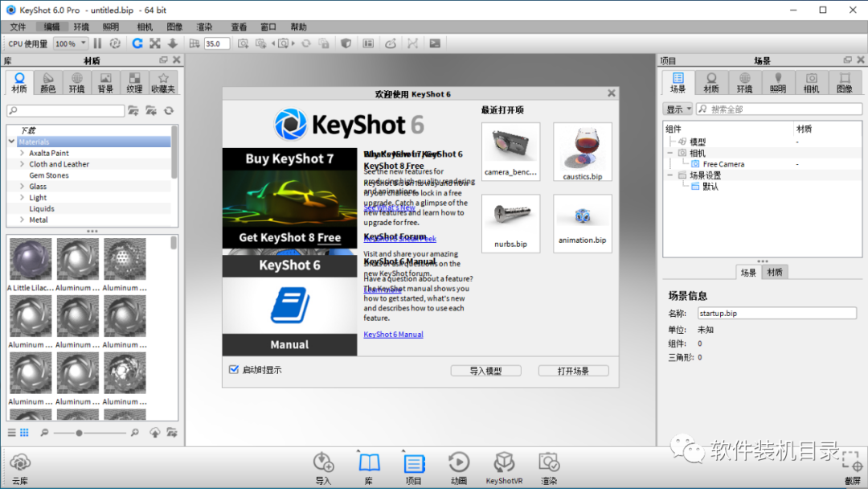Expand the Metal folder

tap(23, 220)
